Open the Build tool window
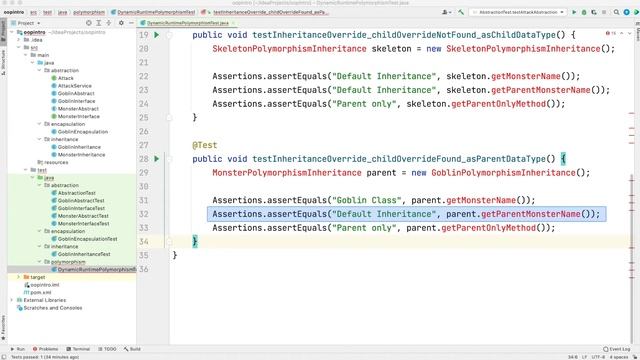The height and width of the screenshot is (360, 640). (x=132, y=349)
